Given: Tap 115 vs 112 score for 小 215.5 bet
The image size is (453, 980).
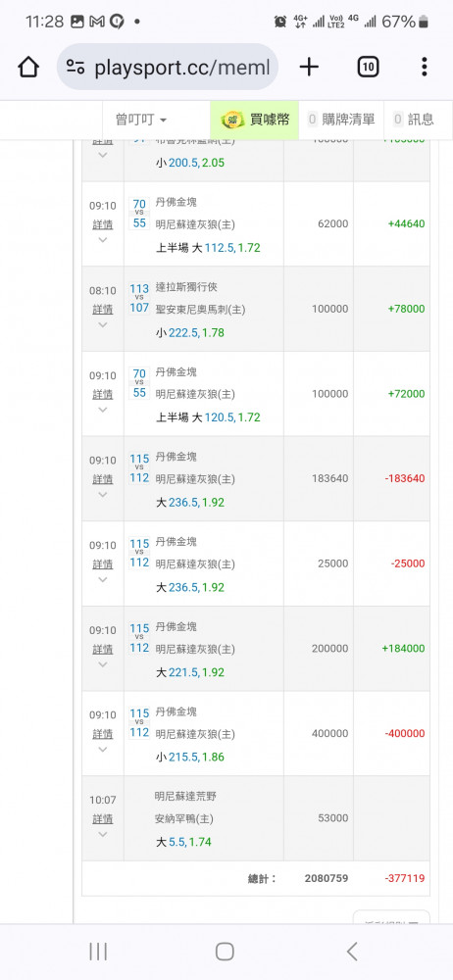Looking at the screenshot, I should tap(139, 722).
